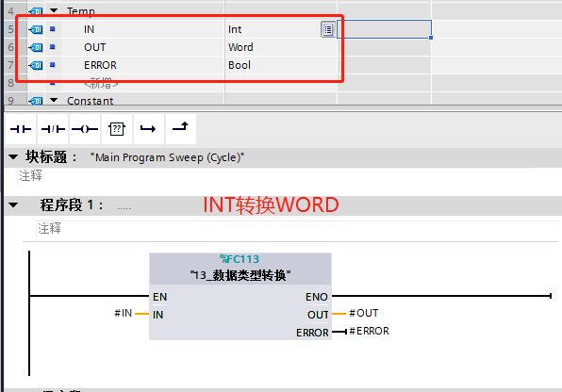Insert an output coil
Image resolution: width=562 pixels, height=392 pixels.
point(85,129)
